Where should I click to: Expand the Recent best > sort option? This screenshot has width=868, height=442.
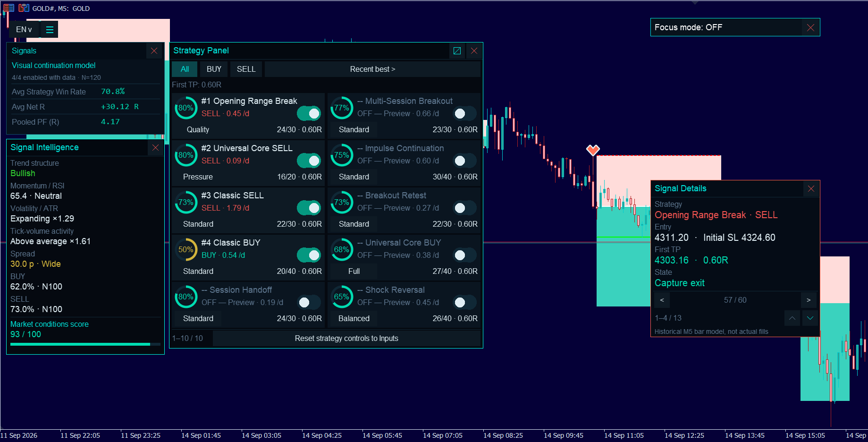[x=372, y=69]
